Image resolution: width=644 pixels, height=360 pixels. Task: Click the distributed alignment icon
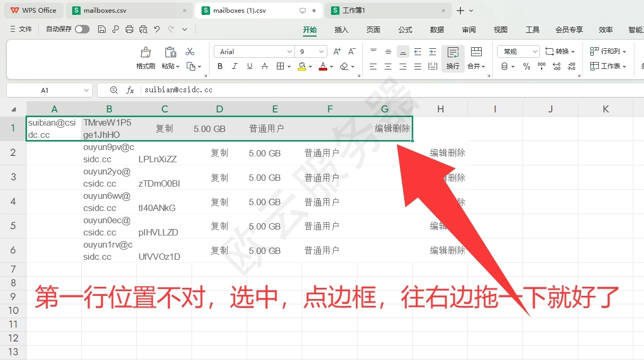pos(432,66)
